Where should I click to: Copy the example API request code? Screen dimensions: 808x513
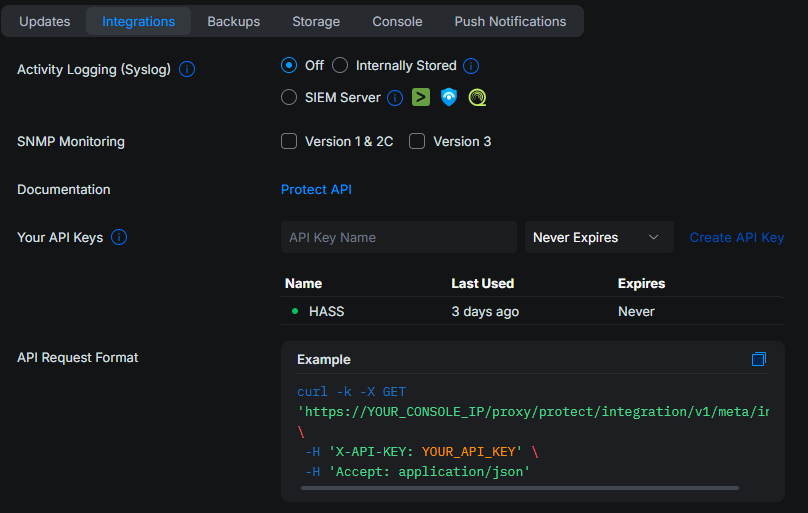click(x=758, y=359)
